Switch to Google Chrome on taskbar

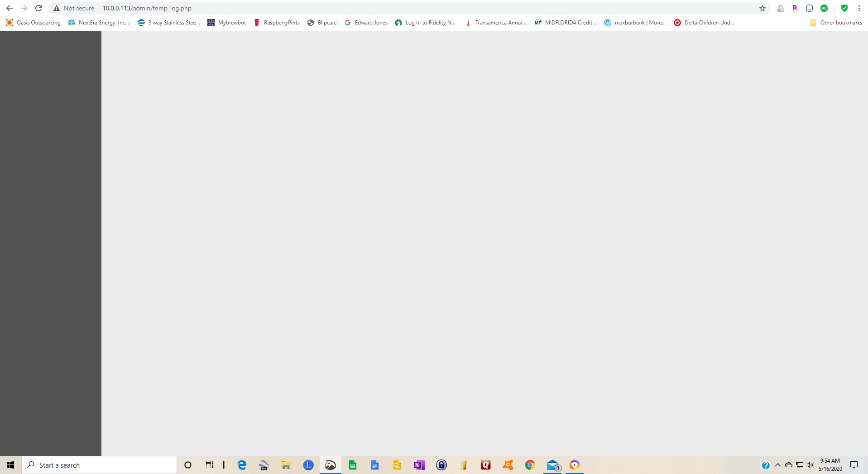(530, 465)
